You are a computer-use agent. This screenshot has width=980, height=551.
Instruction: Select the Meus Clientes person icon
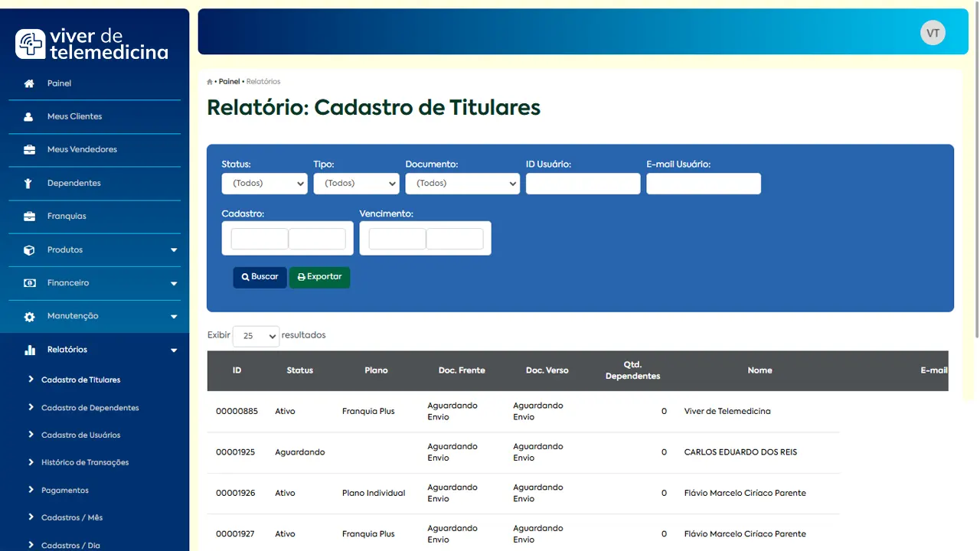click(x=28, y=116)
